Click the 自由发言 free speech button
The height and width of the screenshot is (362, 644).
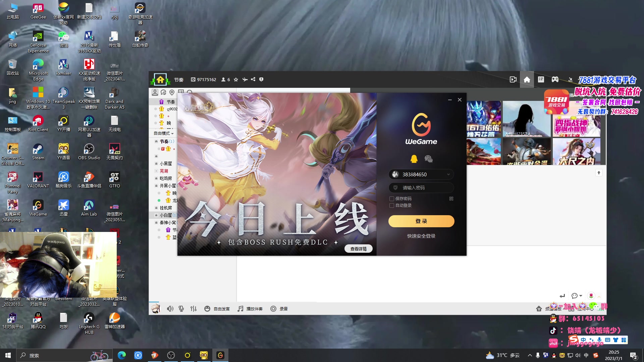coord(217,309)
